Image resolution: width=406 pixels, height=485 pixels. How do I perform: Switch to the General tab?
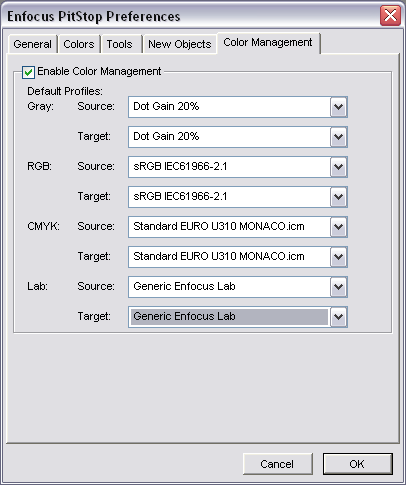pyautogui.click(x=32, y=44)
